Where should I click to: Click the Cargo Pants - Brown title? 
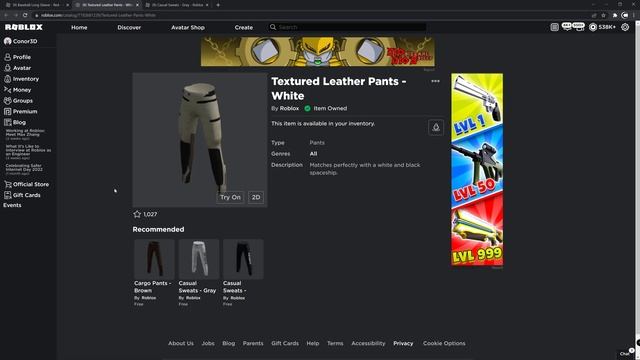(x=153, y=287)
